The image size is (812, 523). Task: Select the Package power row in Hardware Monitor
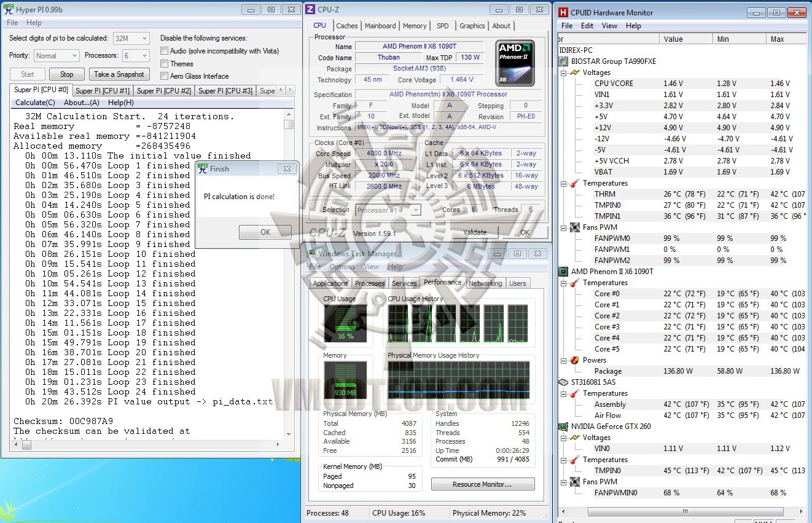coord(682,371)
